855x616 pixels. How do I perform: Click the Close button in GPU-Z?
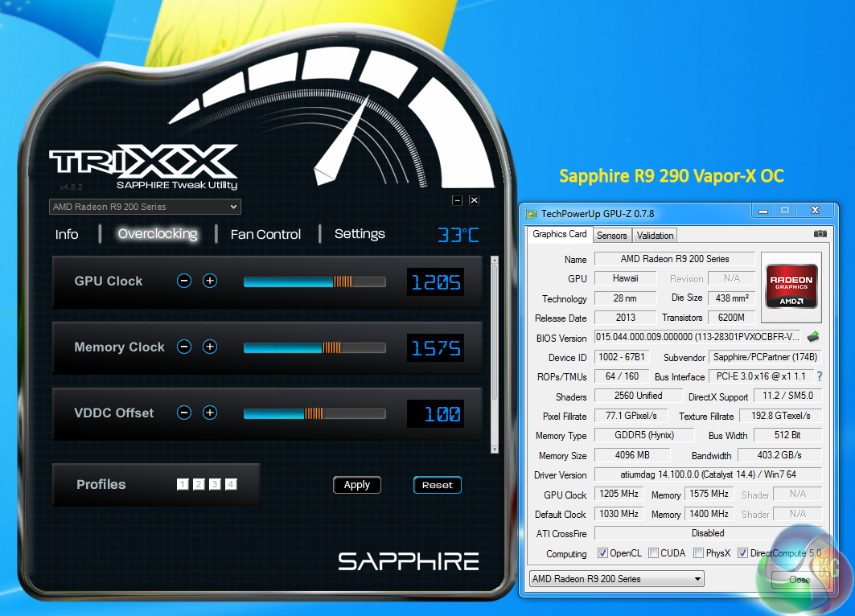800,580
